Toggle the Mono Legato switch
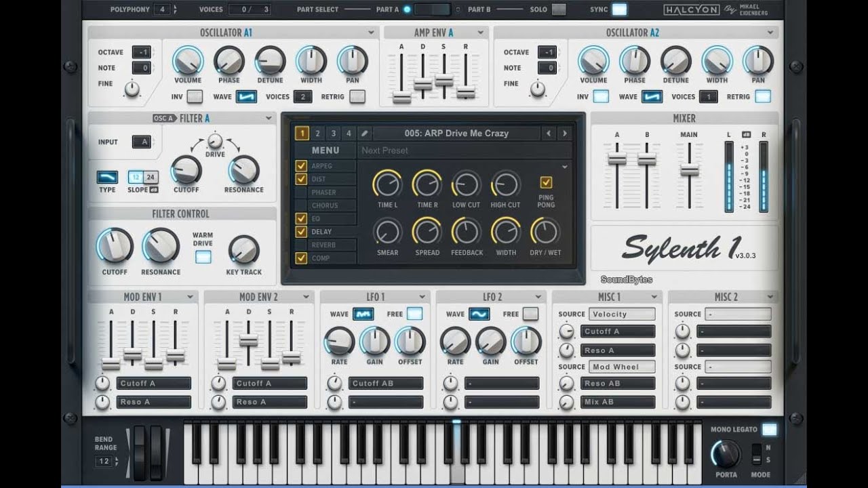The width and height of the screenshot is (868, 488). click(x=769, y=430)
